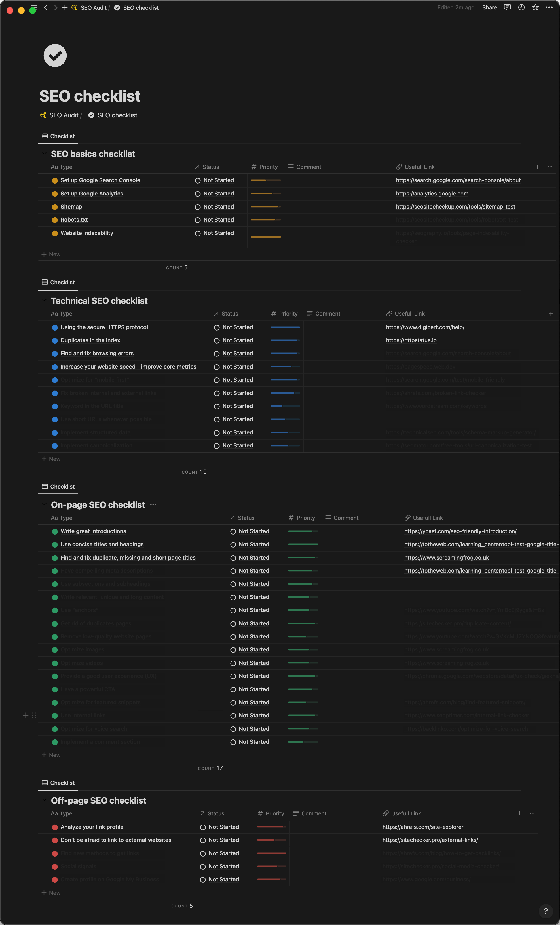Star this page as favorite

point(535,7)
